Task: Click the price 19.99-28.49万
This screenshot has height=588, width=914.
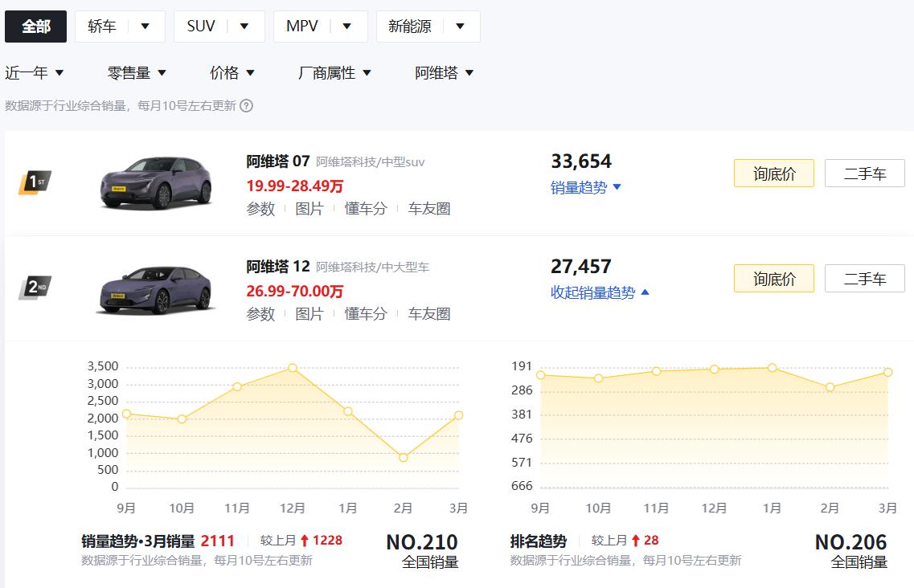Action: pos(294,186)
